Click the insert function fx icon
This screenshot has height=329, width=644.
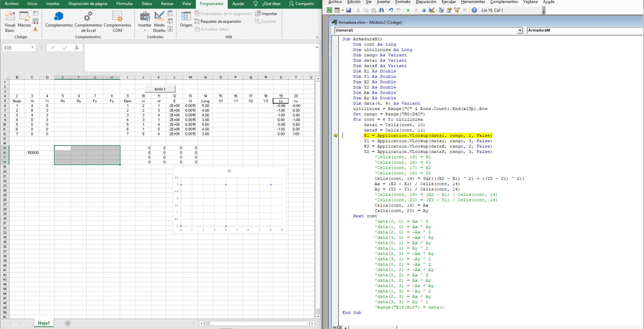pos(76,48)
